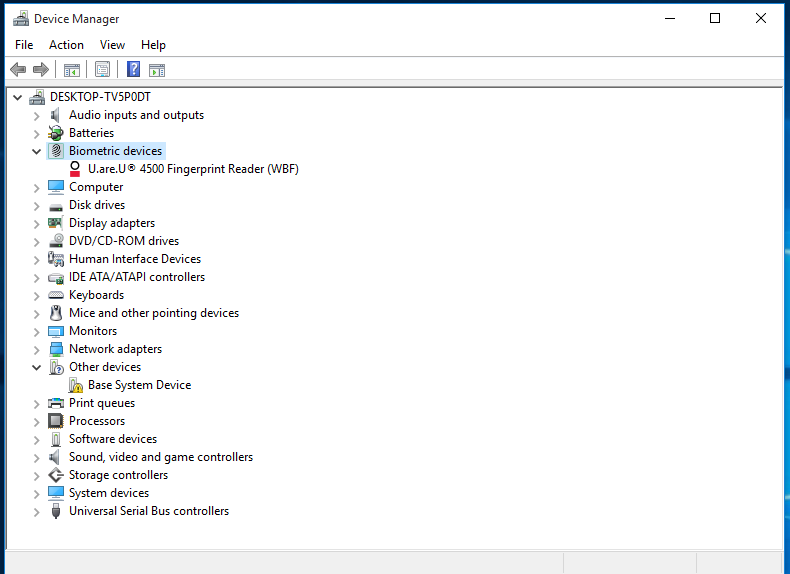Expand Universal Serial Bus controllers
790x574 pixels.
[x=37, y=511]
